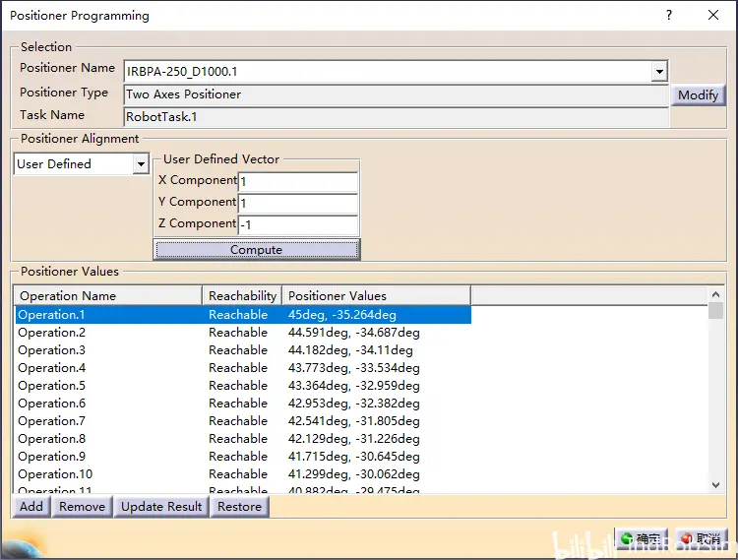Click the scroll up arrow of list
Viewport: 738px width, 560px height.
pos(716,294)
